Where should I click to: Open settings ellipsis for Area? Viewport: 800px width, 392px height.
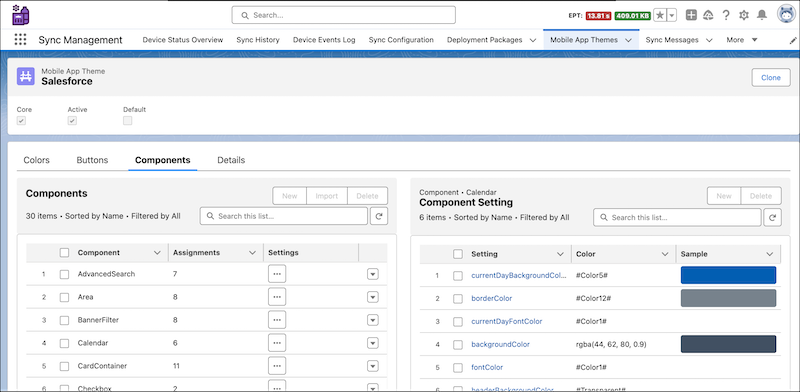point(277,297)
